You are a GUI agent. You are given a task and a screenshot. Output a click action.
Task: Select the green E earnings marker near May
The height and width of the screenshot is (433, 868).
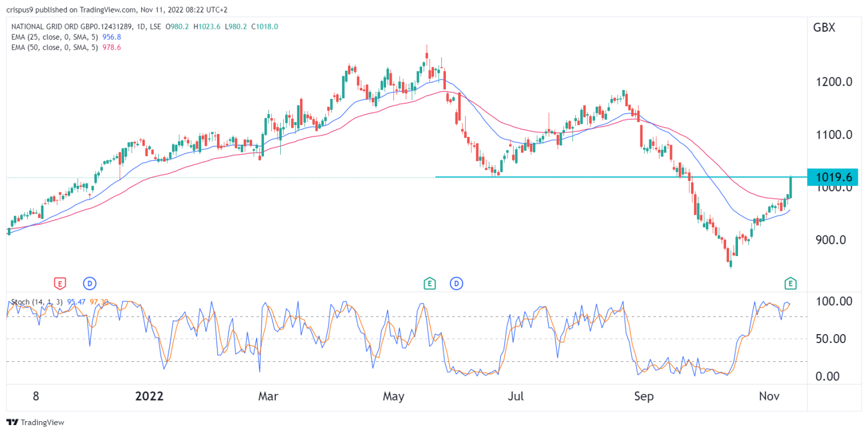pos(430,283)
